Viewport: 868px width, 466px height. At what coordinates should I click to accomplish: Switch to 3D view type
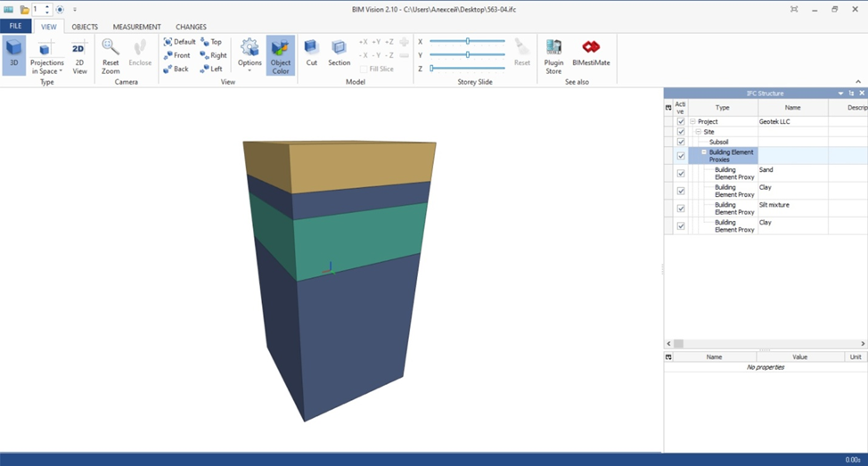pyautogui.click(x=13, y=55)
